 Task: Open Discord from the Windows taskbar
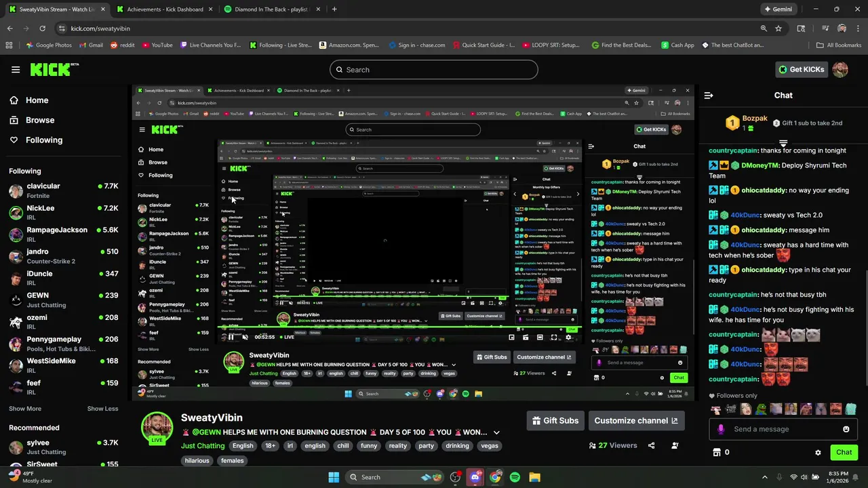click(x=475, y=477)
